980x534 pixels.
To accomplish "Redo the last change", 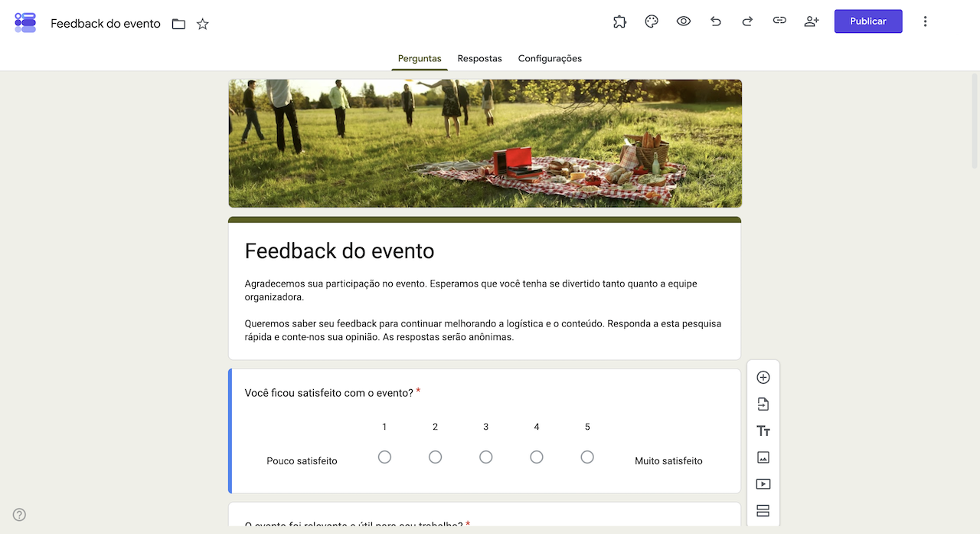I will tap(747, 21).
